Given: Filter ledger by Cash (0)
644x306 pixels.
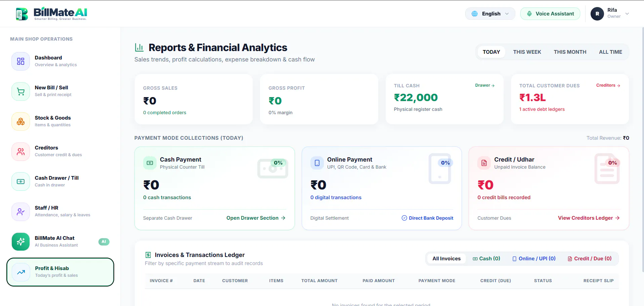Looking at the screenshot, I should [x=486, y=259].
